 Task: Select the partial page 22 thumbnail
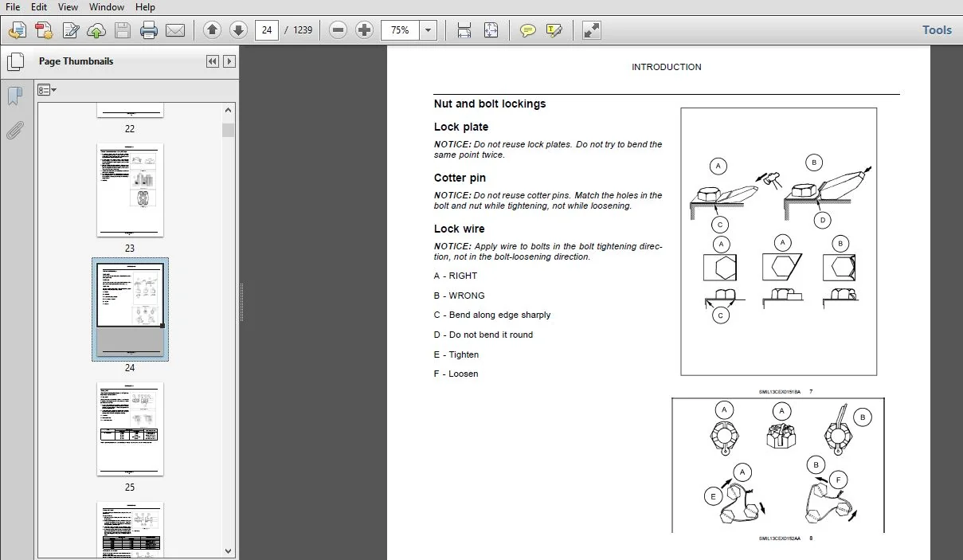(130, 110)
